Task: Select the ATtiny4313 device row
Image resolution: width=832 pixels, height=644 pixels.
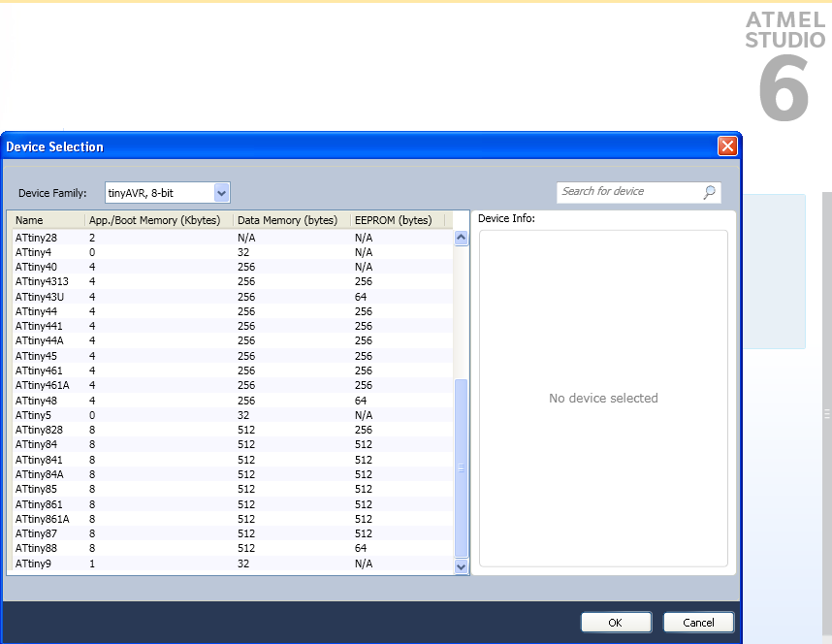Action: click(233, 281)
